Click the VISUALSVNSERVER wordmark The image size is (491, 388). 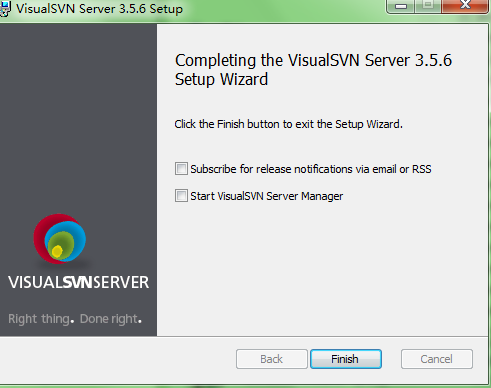pos(79,282)
